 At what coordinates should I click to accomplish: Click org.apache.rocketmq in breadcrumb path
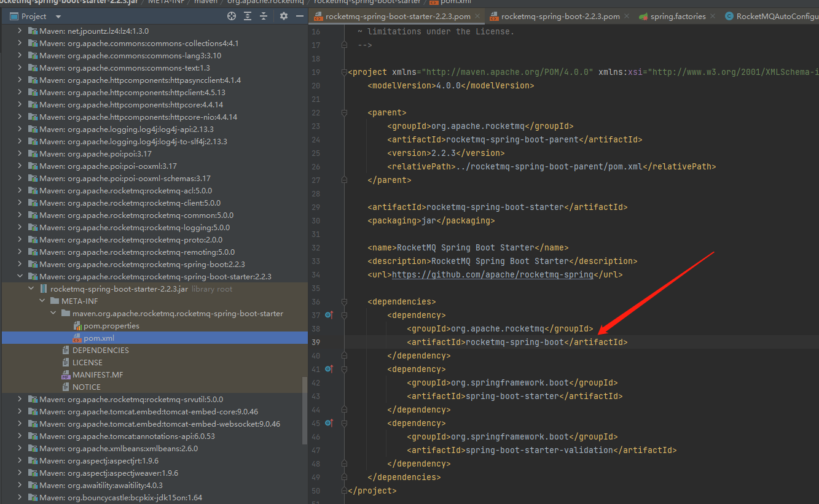[x=265, y=2]
